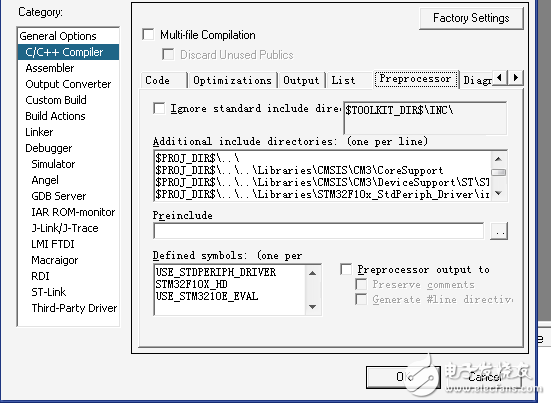Toggle Ignore standard include directories checkbox
This screenshot has width=551, height=405.
pos(159,108)
